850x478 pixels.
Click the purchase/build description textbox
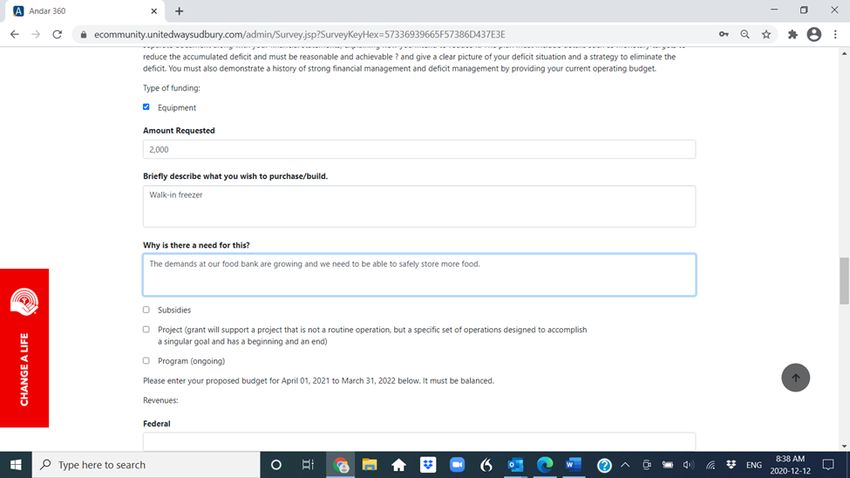[x=419, y=206]
